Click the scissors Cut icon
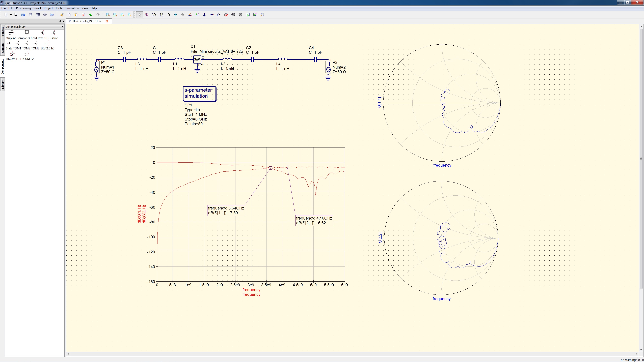 62,15
